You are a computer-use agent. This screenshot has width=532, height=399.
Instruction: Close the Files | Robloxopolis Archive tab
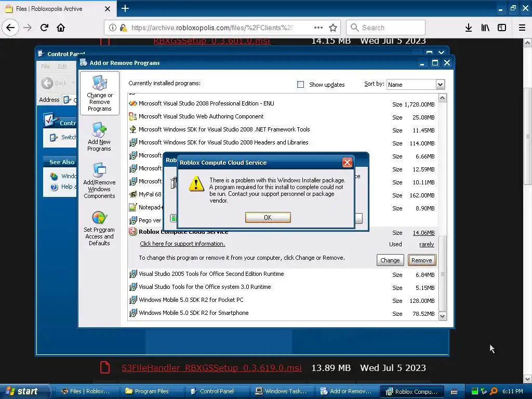click(x=107, y=9)
